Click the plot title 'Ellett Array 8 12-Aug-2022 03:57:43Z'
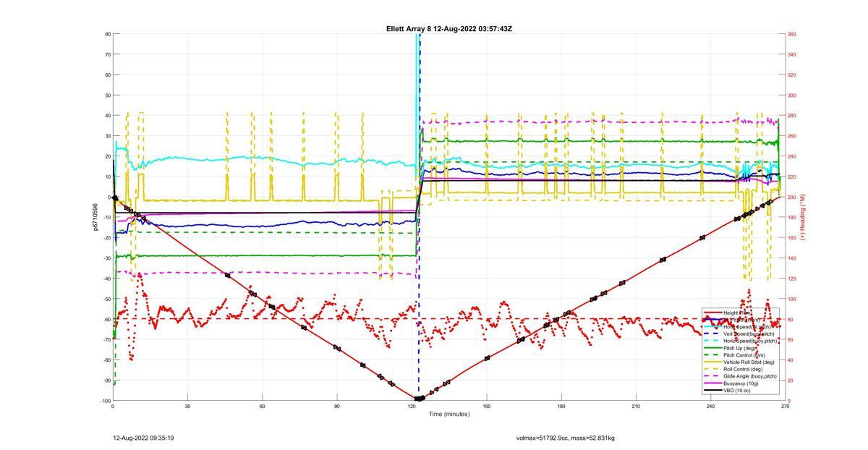Image resolution: width=868 pixels, height=450 pixels. pos(449,29)
